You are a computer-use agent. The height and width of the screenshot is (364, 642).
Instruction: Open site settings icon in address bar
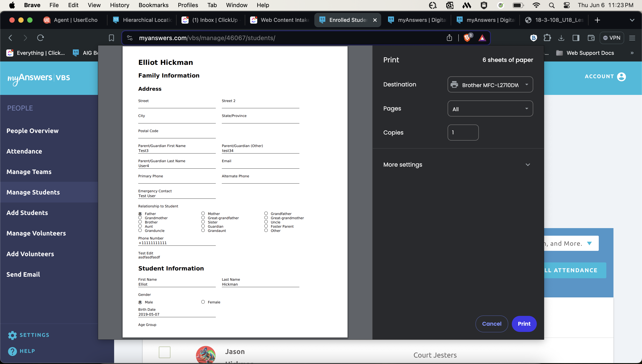[x=130, y=38]
